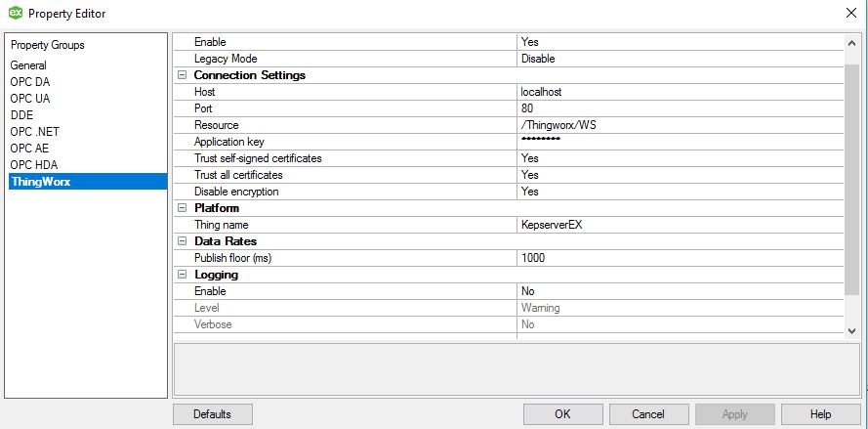Select the Trust all certificates label
868x429 pixels.
[238, 175]
